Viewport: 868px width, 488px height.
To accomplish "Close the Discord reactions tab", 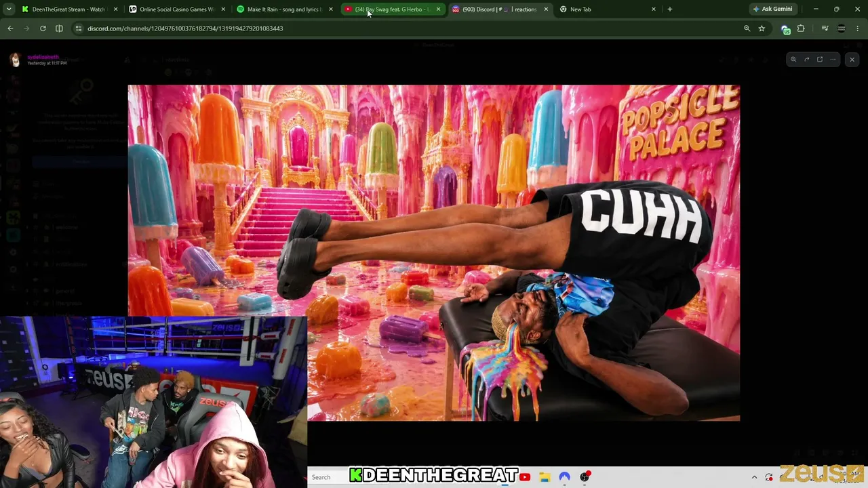I will (546, 9).
